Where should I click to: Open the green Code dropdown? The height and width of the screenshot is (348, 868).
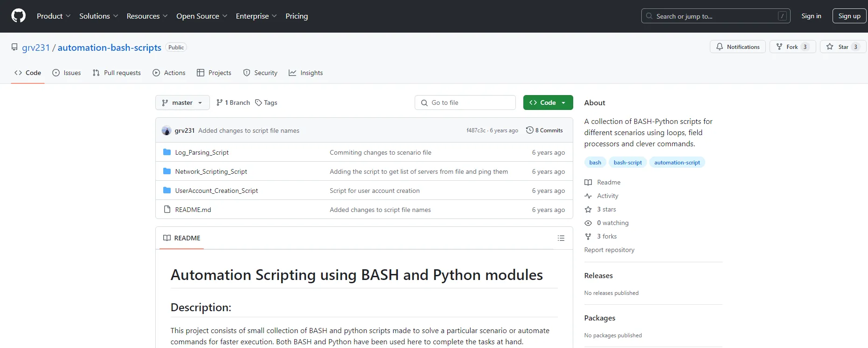pos(548,102)
